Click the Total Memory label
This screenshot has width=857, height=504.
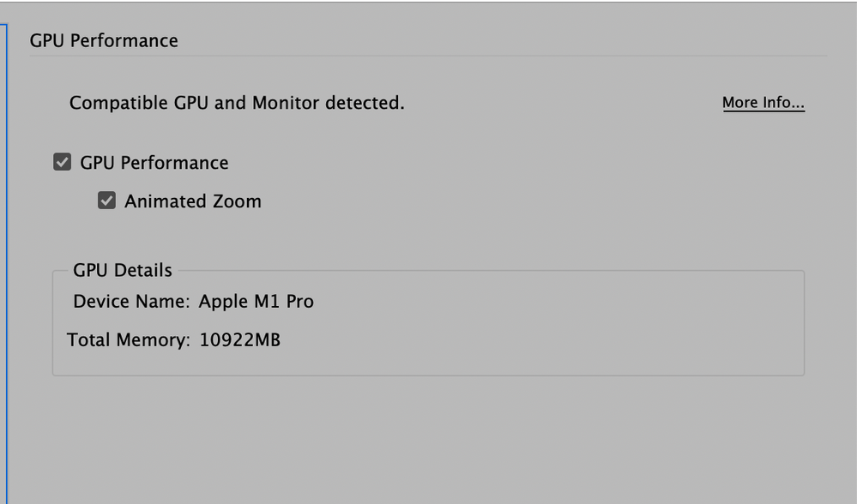point(129,340)
